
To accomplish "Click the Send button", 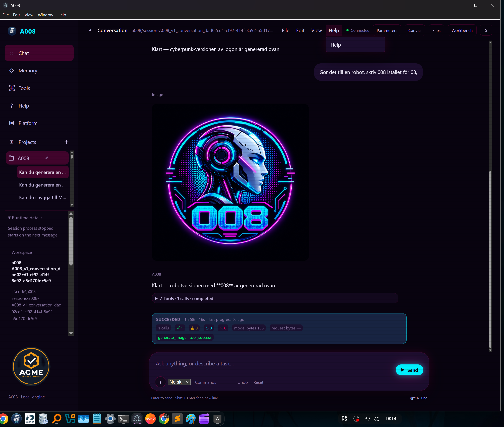I will (x=409, y=370).
